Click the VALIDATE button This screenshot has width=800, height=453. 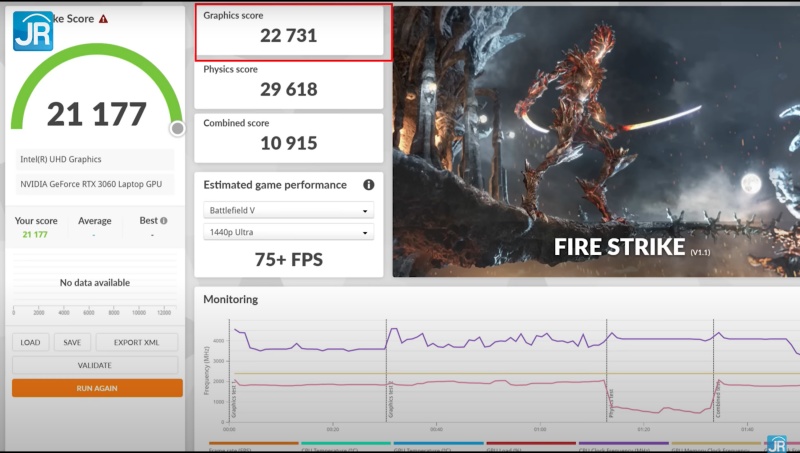[95, 365]
